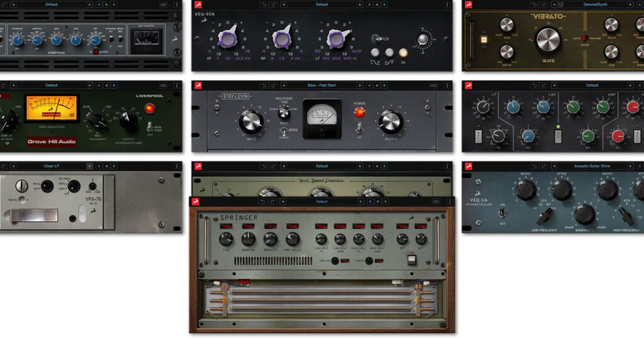644x338 pixels.
Task: Select preset slot A in Stay-Levin
Action: [369, 85]
